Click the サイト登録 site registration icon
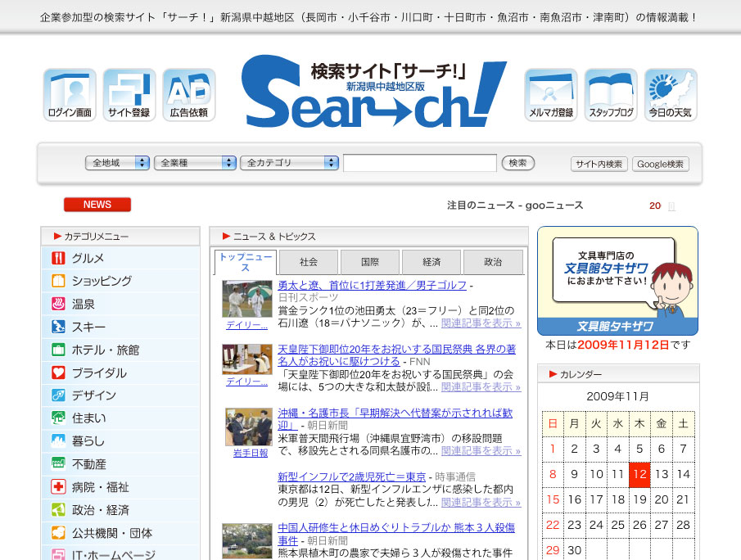Viewport: 741px width, 560px height. coord(129,95)
